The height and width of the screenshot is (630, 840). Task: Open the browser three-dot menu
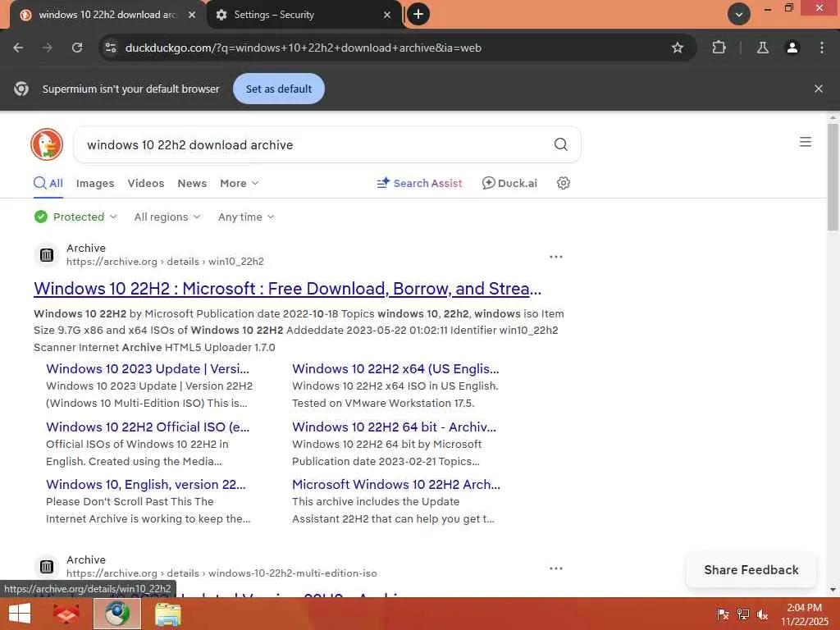(x=822, y=48)
